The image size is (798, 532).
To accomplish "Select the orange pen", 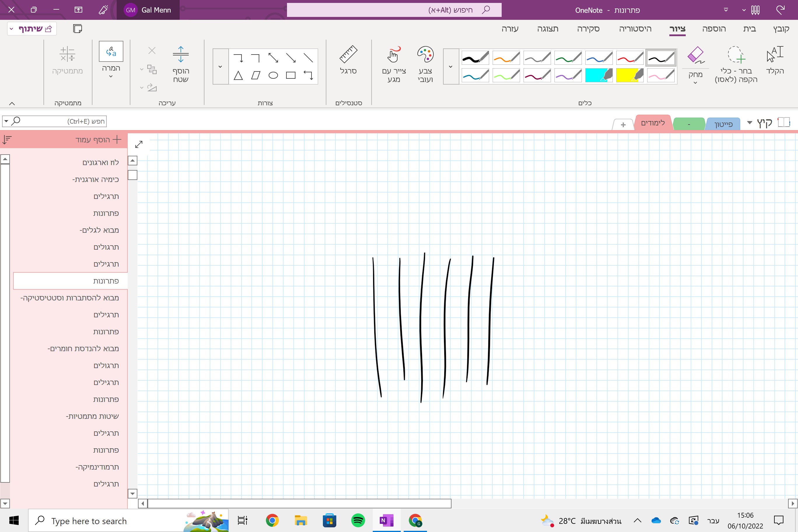I will pyautogui.click(x=506, y=58).
